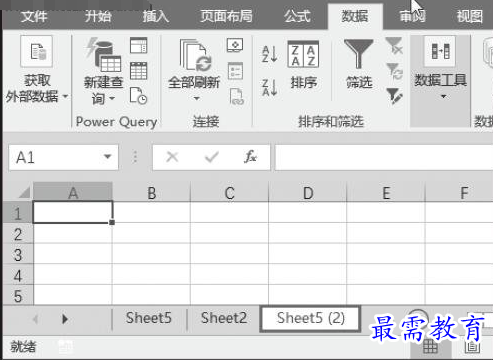
Task: Expand the Get External Data dropdown arrow
Action: click(66, 97)
